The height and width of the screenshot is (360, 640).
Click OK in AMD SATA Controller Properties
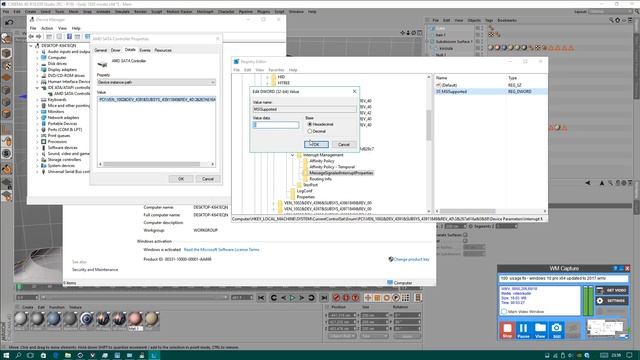pos(181,179)
